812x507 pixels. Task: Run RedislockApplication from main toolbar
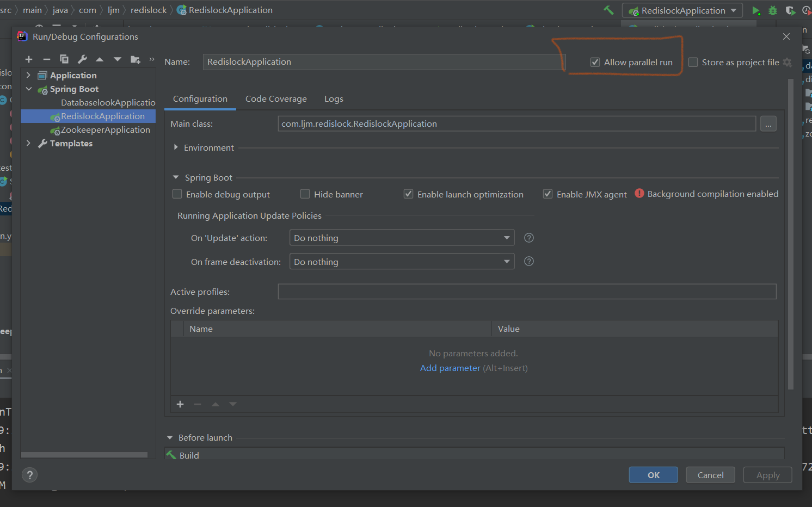756,10
